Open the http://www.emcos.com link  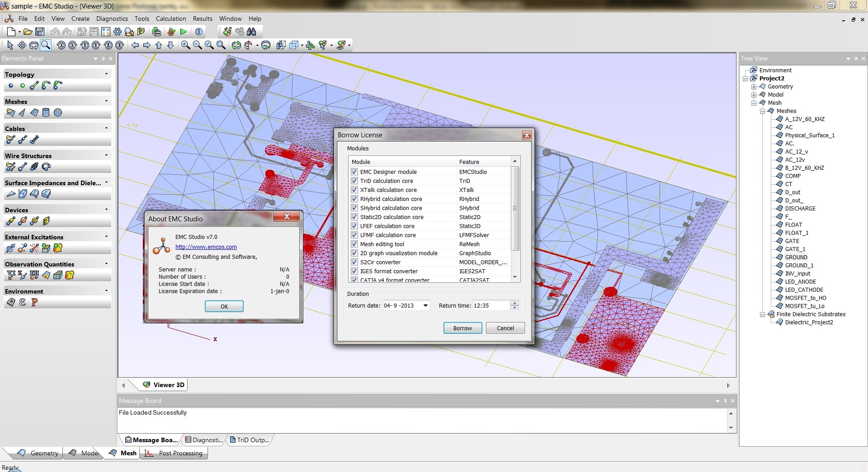coord(206,247)
